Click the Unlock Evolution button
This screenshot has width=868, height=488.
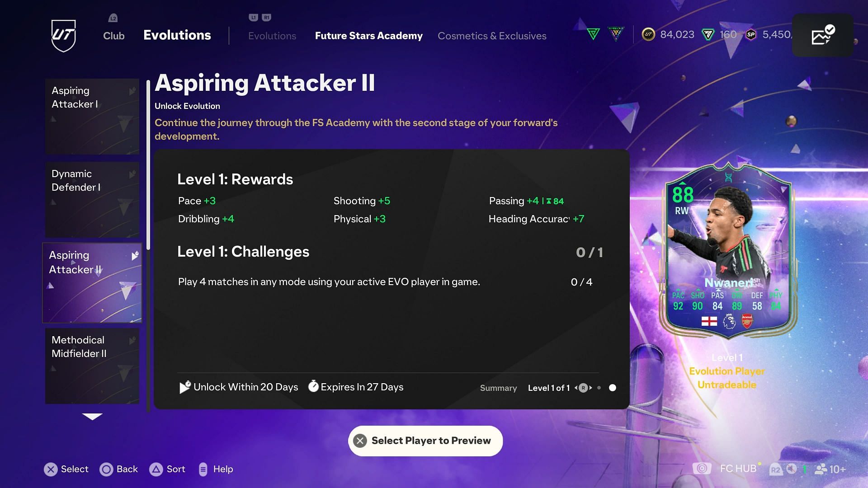click(x=187, y=106)
